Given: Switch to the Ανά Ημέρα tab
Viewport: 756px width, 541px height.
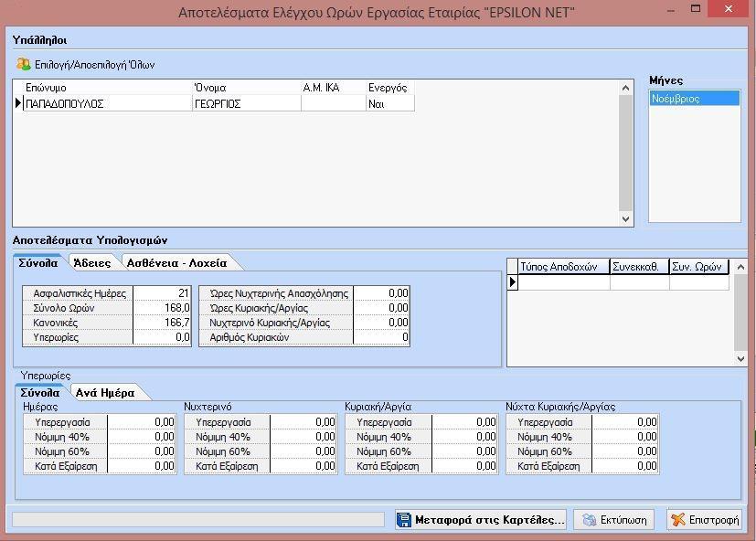Looking at the screenshot, I should click(105, 392).
